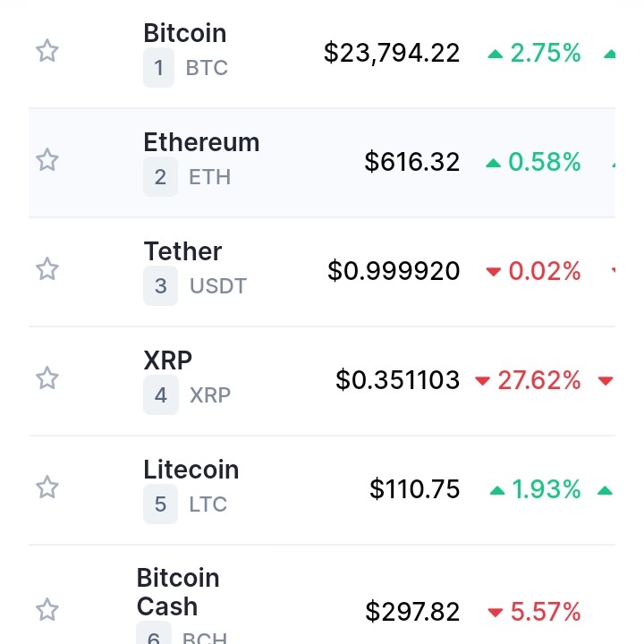
Task: Click the Litecoin star icon
Action: pos(47,487)
